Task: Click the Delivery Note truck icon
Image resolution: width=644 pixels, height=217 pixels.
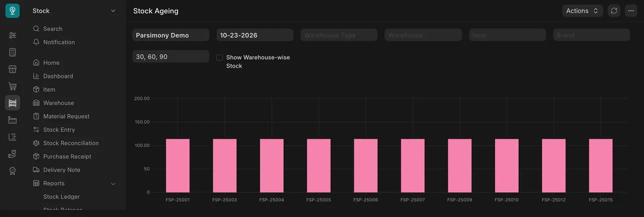Action: [x=36, y=170]
